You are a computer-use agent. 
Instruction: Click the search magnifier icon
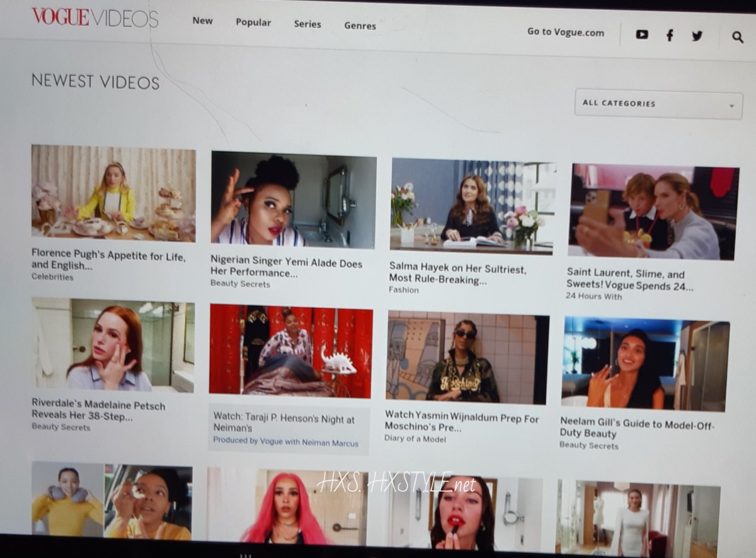coord(738,37)
